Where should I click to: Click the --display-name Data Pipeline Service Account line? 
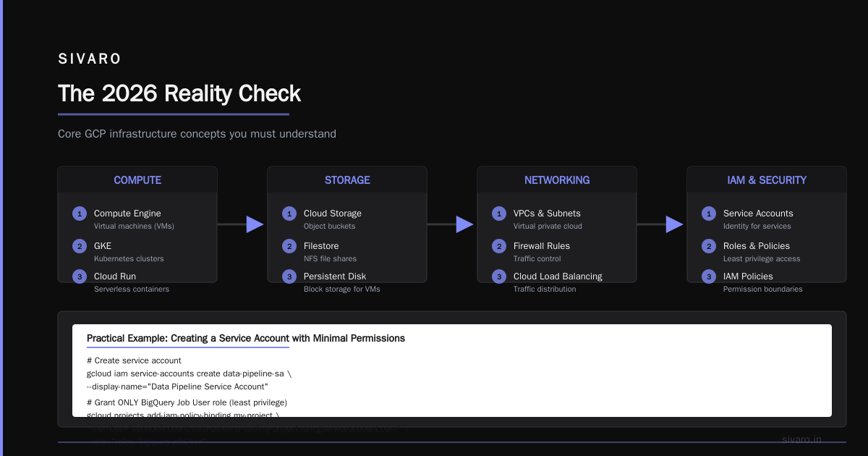pos(177,387)
